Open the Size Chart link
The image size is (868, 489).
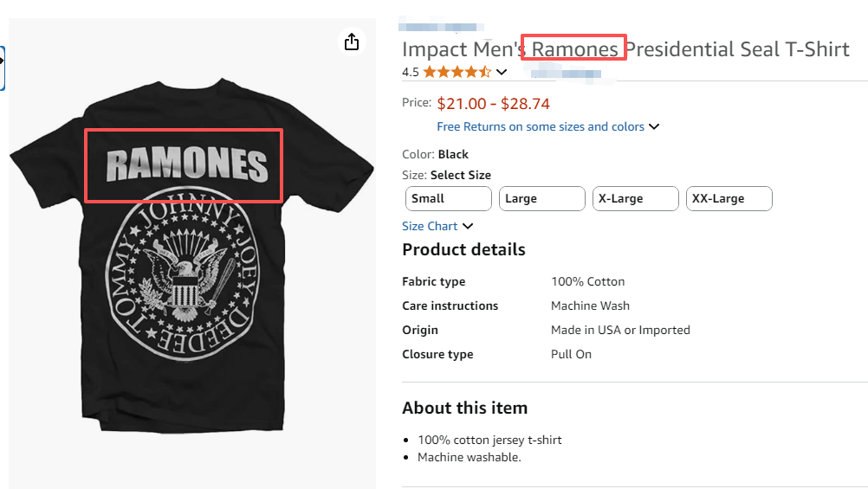tap(430, 226)
